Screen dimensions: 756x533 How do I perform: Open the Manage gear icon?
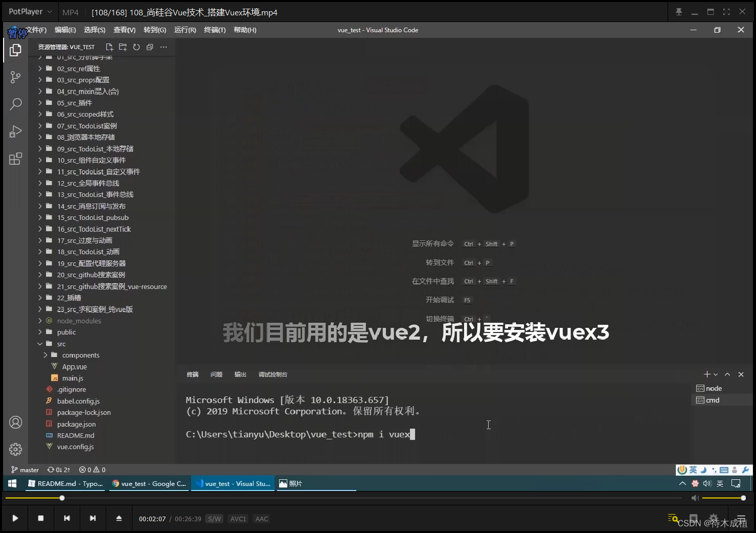pos(15,449)
